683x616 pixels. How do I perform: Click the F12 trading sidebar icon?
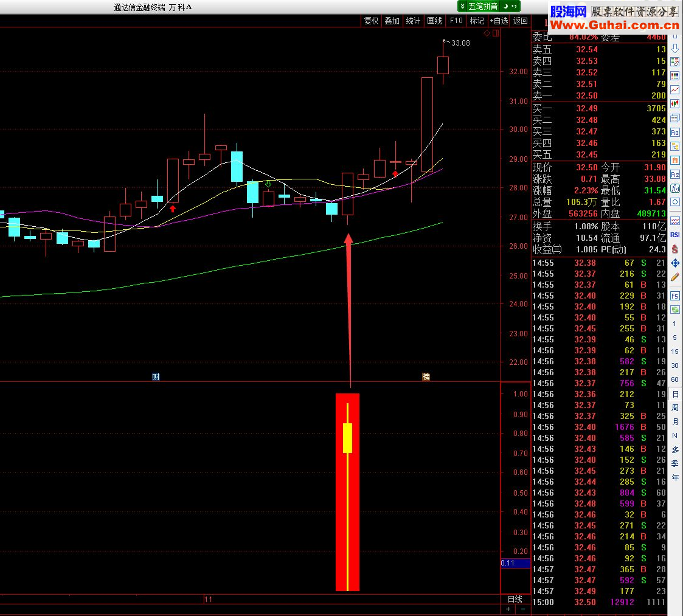(674, 175)
